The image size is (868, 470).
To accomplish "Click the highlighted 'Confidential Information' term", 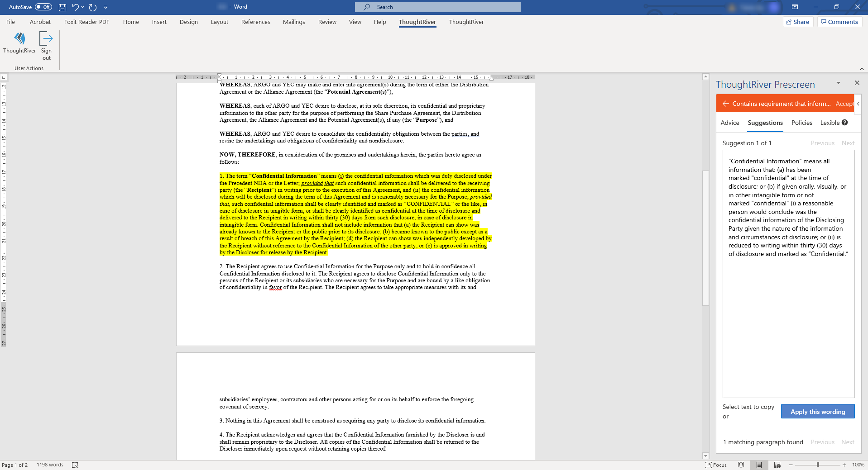I will [x=284, y=176].
